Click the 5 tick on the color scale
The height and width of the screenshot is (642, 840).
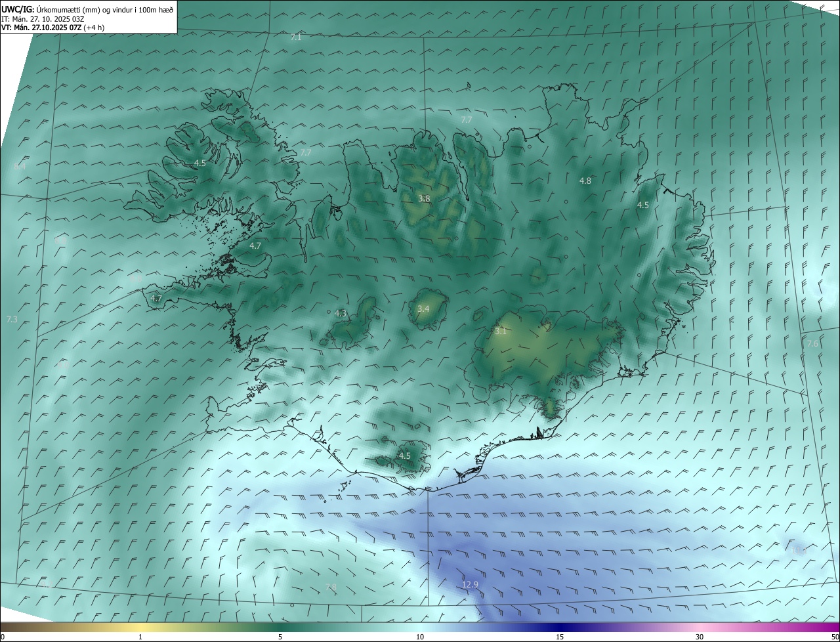point(280,637)
